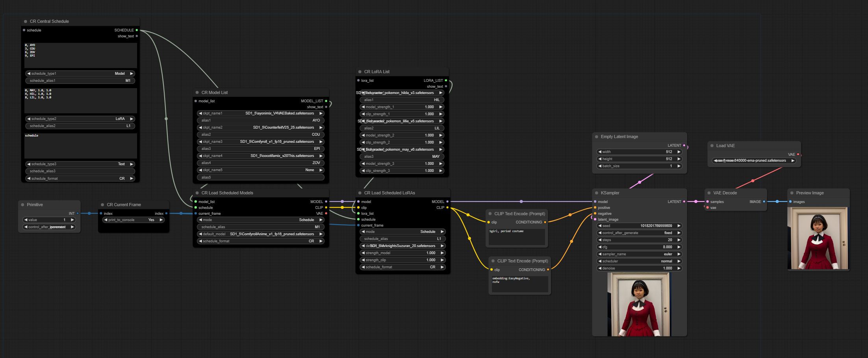
Task: Click the negative prompt text 'embedding:EasyNegative'
Action: [x=511, y=279]
